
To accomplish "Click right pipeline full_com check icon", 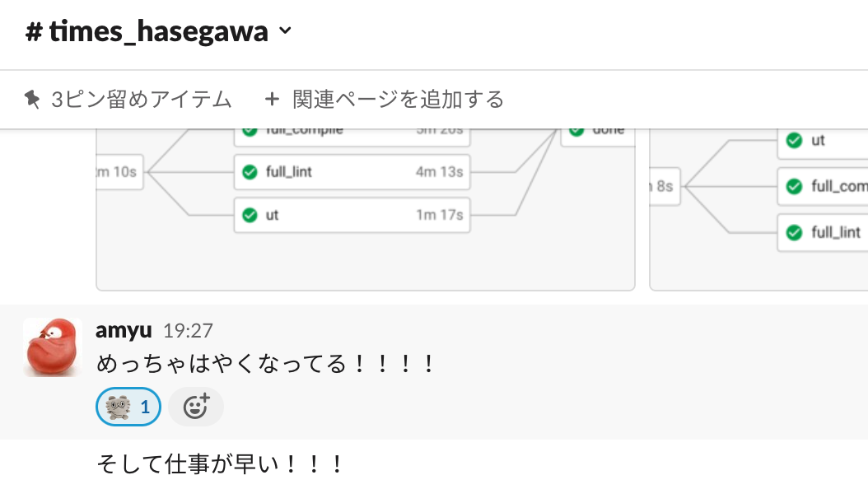I will pyautogui.click(x=795, y=186).
